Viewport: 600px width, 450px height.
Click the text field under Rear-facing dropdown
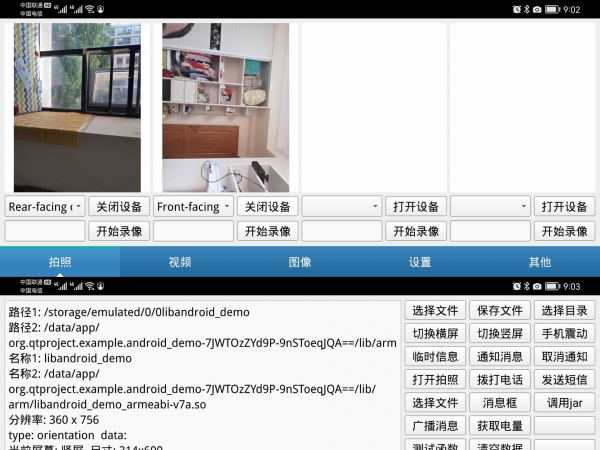tap(45, 231)
